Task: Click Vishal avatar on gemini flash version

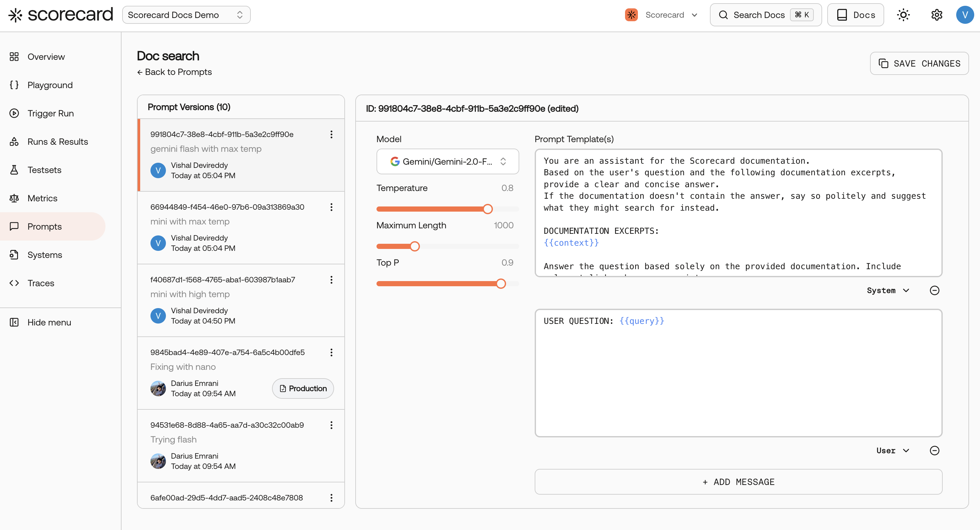Action: pyautogui.click(x=158, y=170)
